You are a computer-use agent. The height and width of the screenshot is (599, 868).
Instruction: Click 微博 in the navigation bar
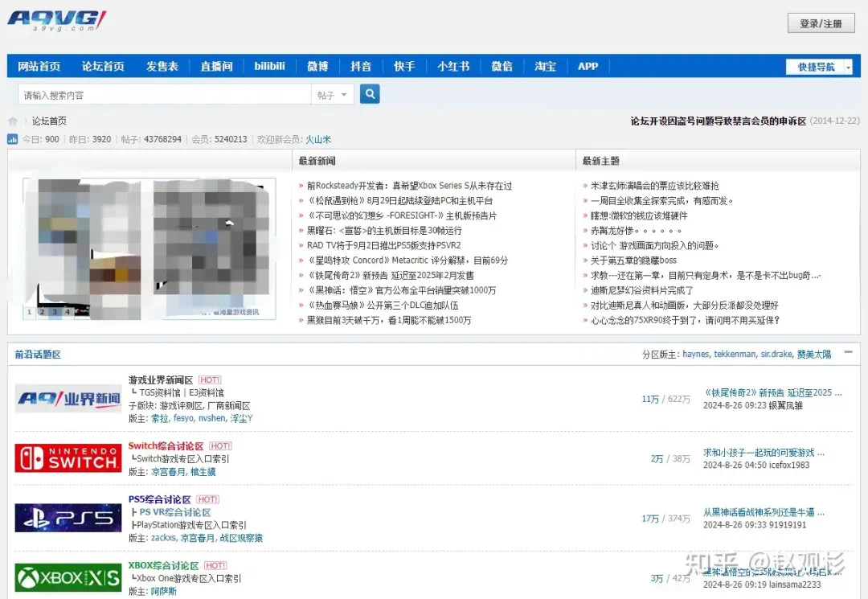pyautogui.click(x=317, y=67)
